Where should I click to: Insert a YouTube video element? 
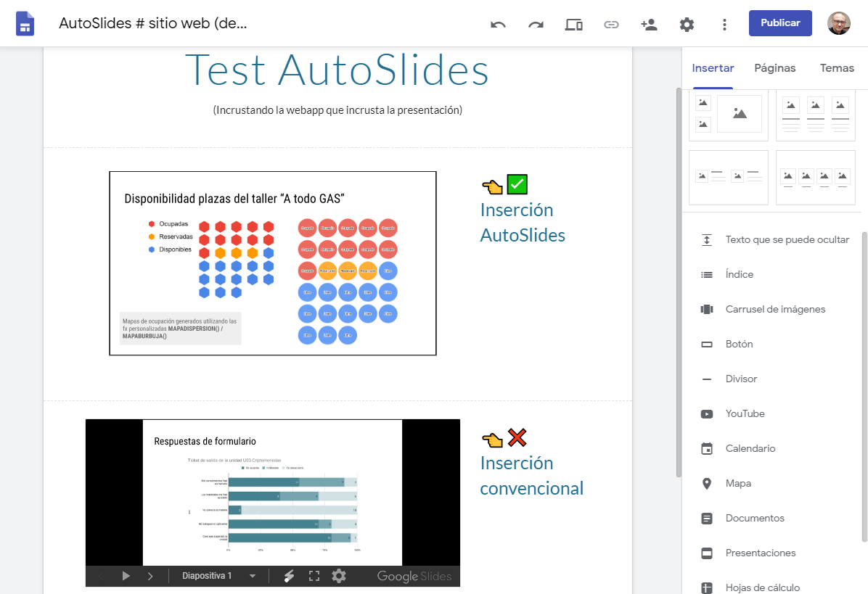pyautogui.click(x=745, y=413)
